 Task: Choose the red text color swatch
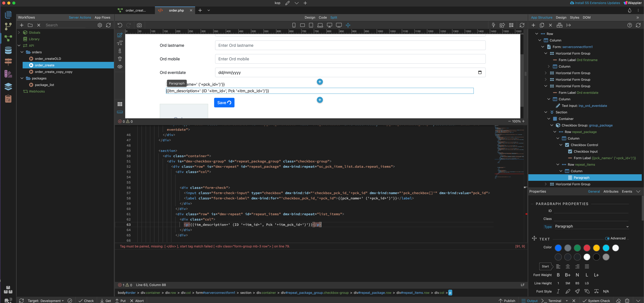(x=587, y=248)
